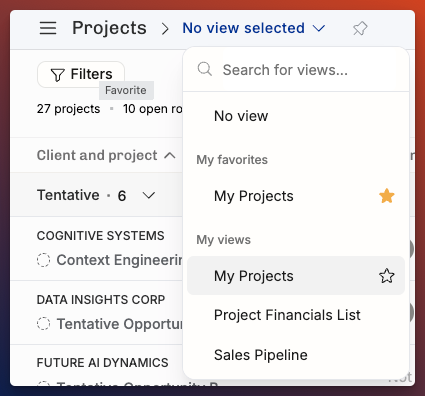The width and height of the screenshot is (425, 396).
Task: Click the search magnifier icon
Action: pyautogui.click(x=205, y=69)
